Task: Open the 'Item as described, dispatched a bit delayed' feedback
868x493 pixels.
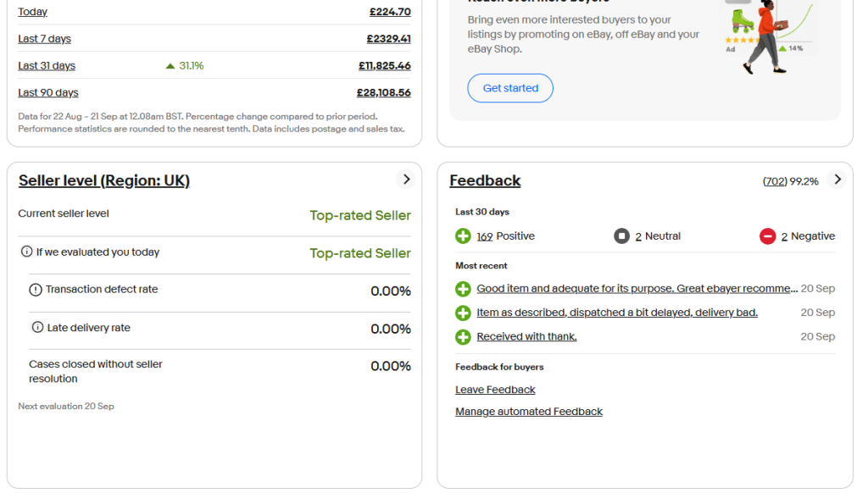Action: 617,313
